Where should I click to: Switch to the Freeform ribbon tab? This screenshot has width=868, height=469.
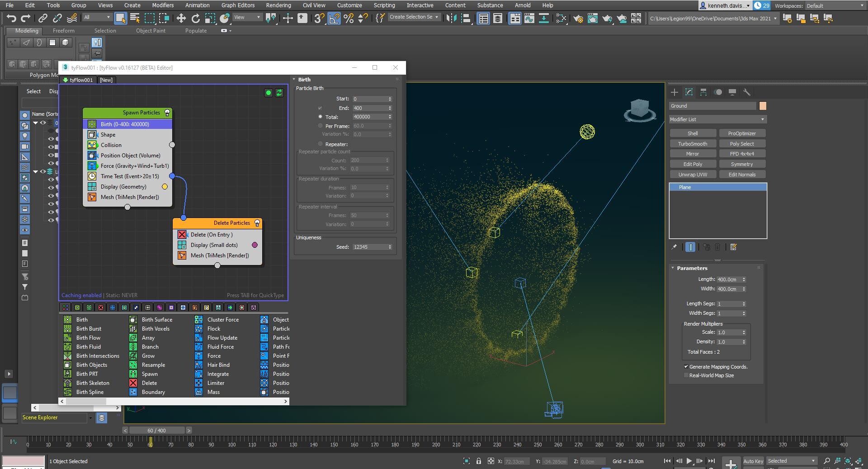63,31
